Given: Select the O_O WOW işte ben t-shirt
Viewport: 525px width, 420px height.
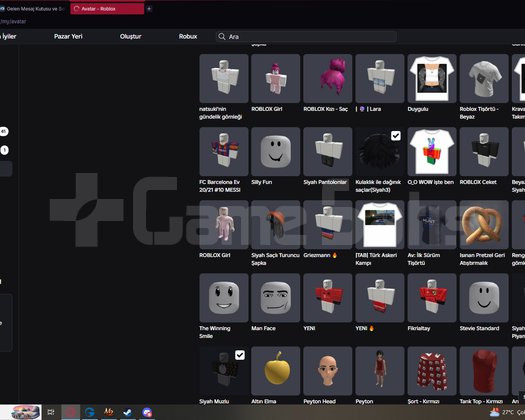Looking at the screenshot, I should [432, 151].
